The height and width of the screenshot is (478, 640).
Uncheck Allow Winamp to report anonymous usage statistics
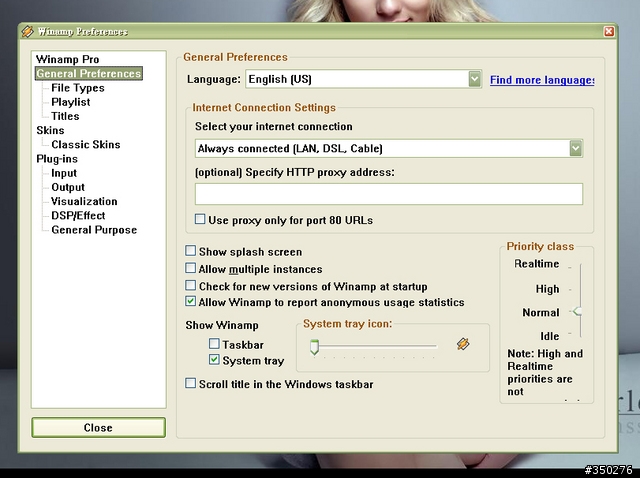point(190,301)
